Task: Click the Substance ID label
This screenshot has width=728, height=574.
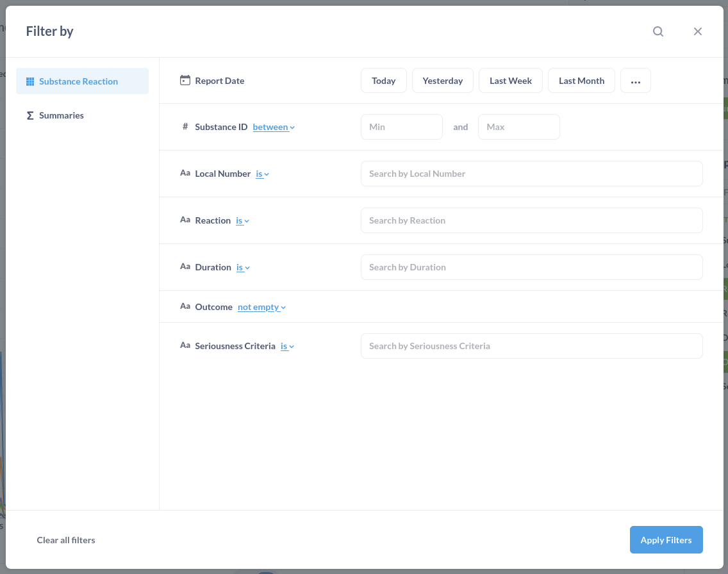Action: click(x=221, y=127)
